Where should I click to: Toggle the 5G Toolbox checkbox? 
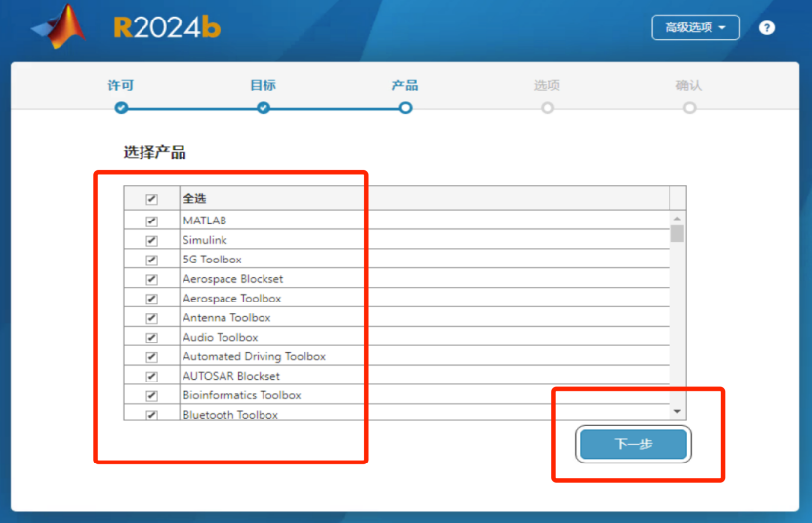(151, 260)
